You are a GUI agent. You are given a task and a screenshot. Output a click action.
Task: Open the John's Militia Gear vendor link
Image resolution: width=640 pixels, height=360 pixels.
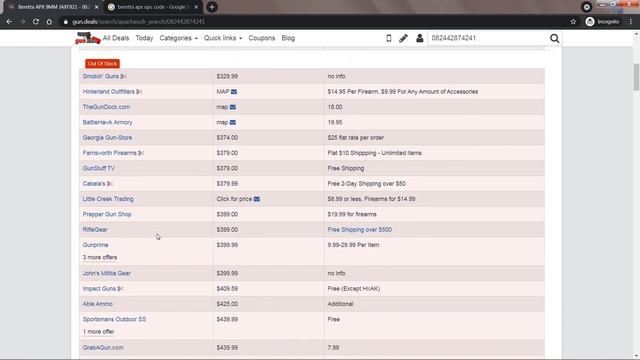click(x=107, y=273)
